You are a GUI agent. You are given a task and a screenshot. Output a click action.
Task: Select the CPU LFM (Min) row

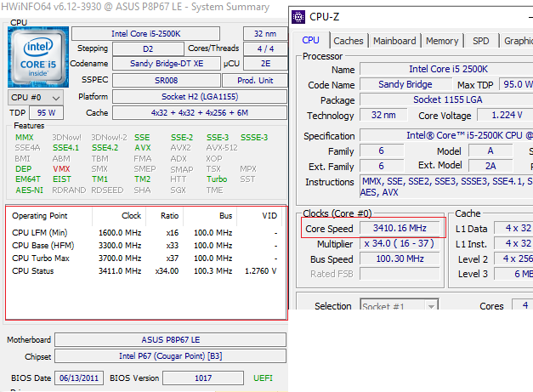pos(145,233)
